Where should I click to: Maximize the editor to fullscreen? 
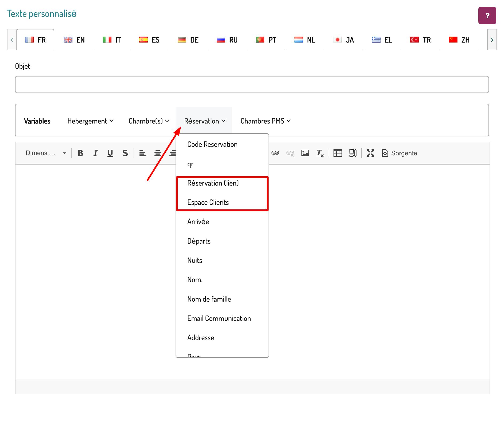pyautogui.click(x=370, y=153)
